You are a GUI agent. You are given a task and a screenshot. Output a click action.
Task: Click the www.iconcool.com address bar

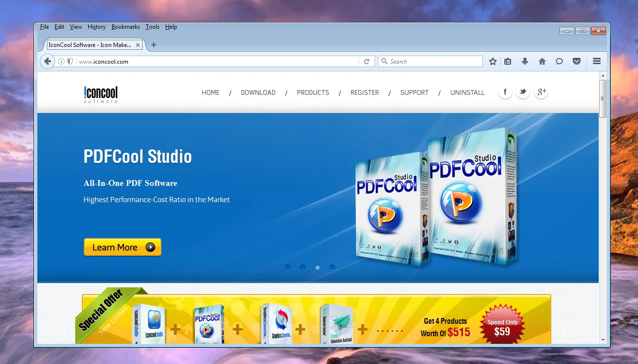[x=217, y=61]
